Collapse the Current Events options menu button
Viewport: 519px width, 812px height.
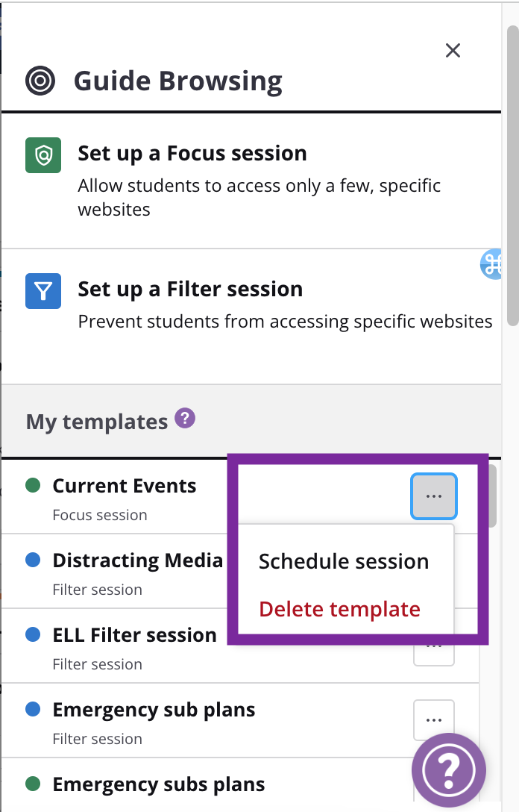click(x=434, y=496)
